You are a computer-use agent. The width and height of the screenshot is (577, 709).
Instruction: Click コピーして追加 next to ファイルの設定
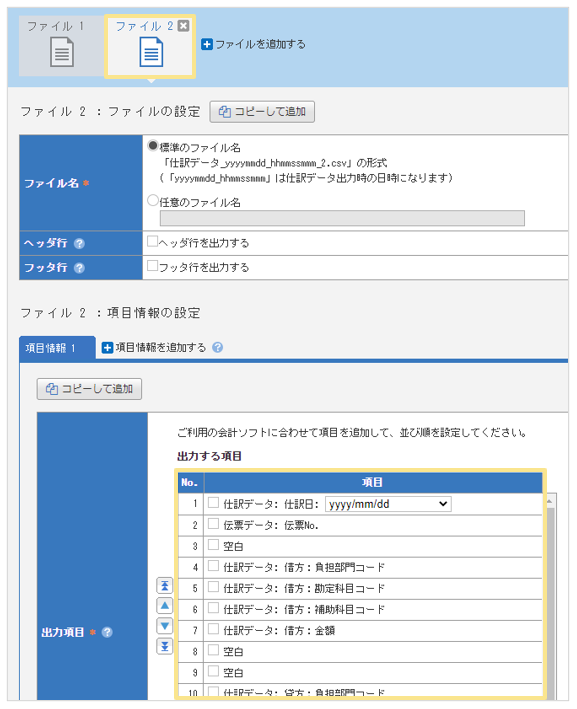262,112
